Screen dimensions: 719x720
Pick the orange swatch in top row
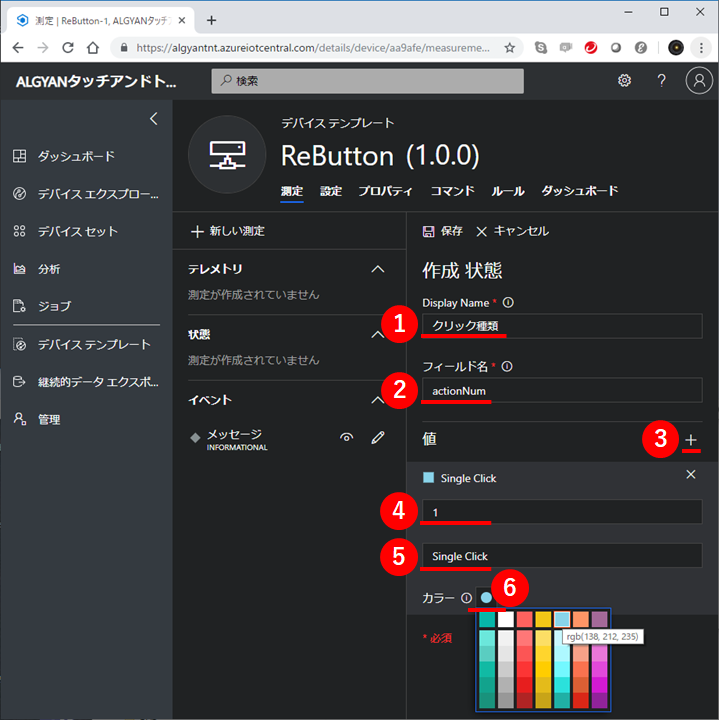[x=581, y=619]
